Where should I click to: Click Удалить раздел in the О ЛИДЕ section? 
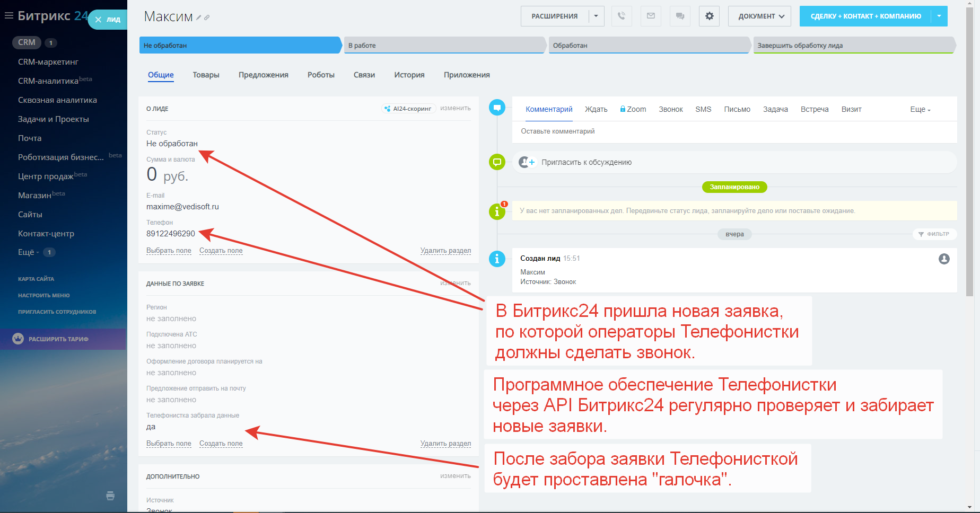[445, 251]
